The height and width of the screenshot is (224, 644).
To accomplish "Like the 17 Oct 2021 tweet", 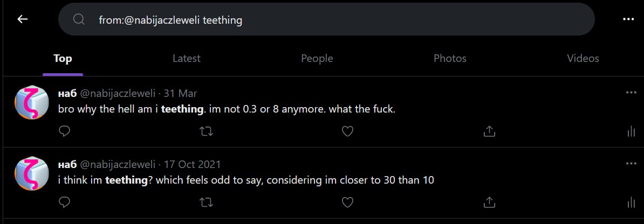I will click(348, 202).
